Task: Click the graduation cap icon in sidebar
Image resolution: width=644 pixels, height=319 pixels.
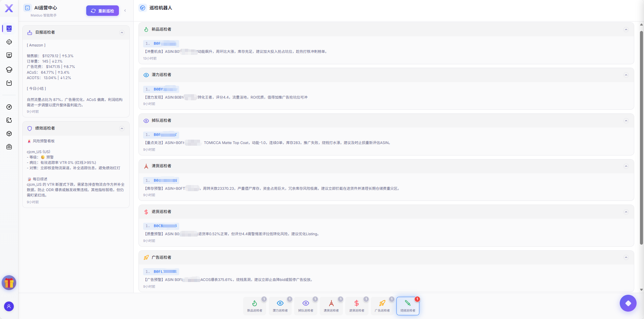Action: tap(9, 70)
